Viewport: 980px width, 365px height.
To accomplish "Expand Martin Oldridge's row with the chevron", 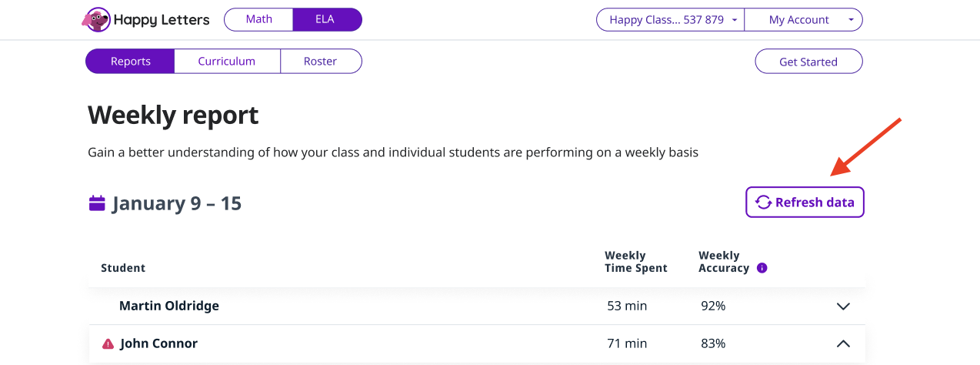I will point(843,306).
